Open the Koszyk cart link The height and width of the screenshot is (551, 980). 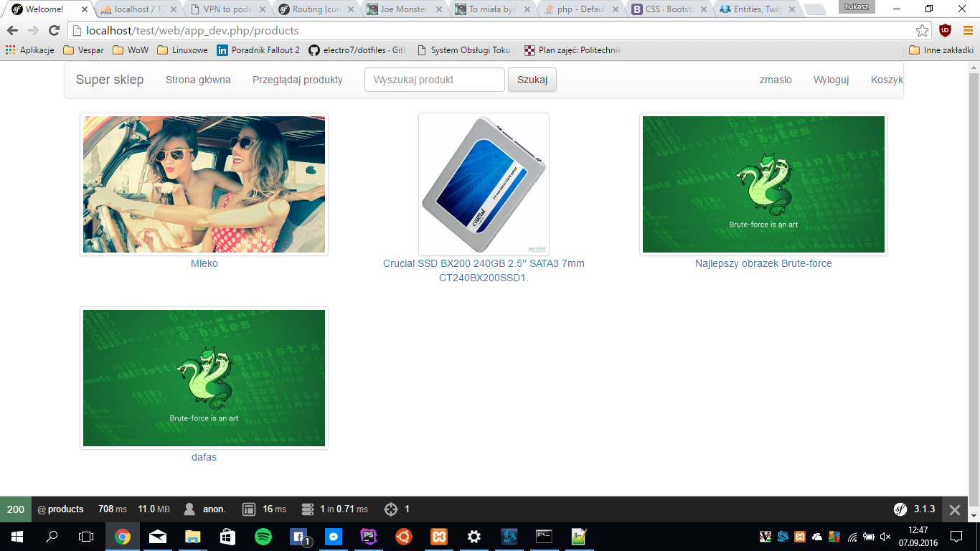[x=887, y=80]
